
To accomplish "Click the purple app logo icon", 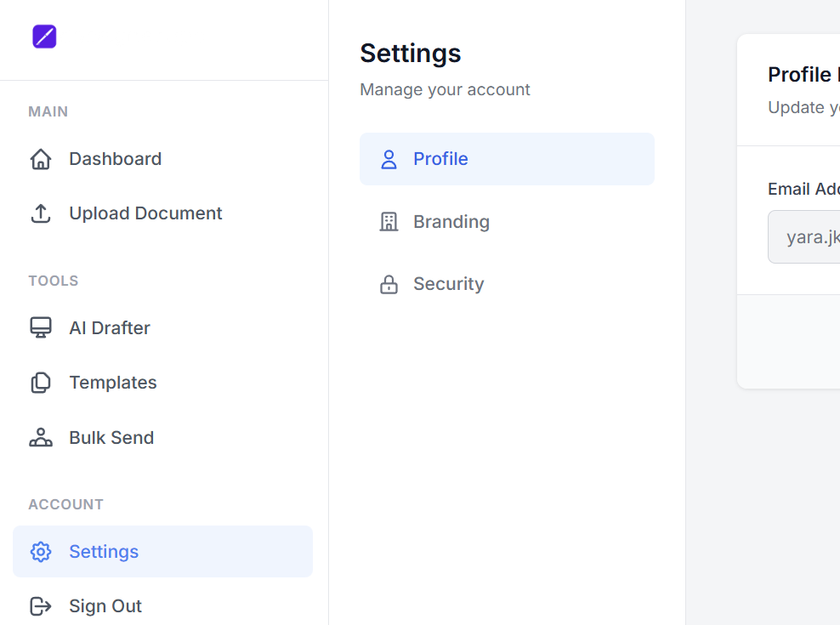I will 44,37.
